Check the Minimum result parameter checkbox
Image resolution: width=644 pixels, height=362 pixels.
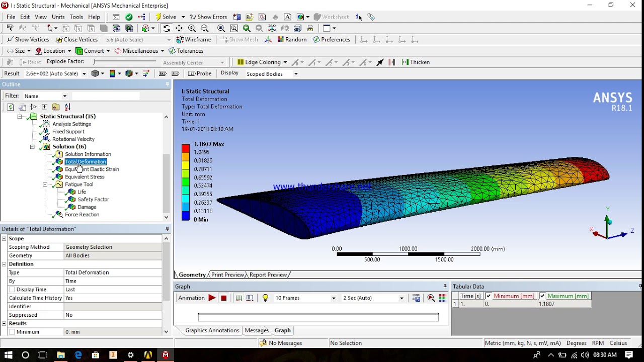pos(12,332)
